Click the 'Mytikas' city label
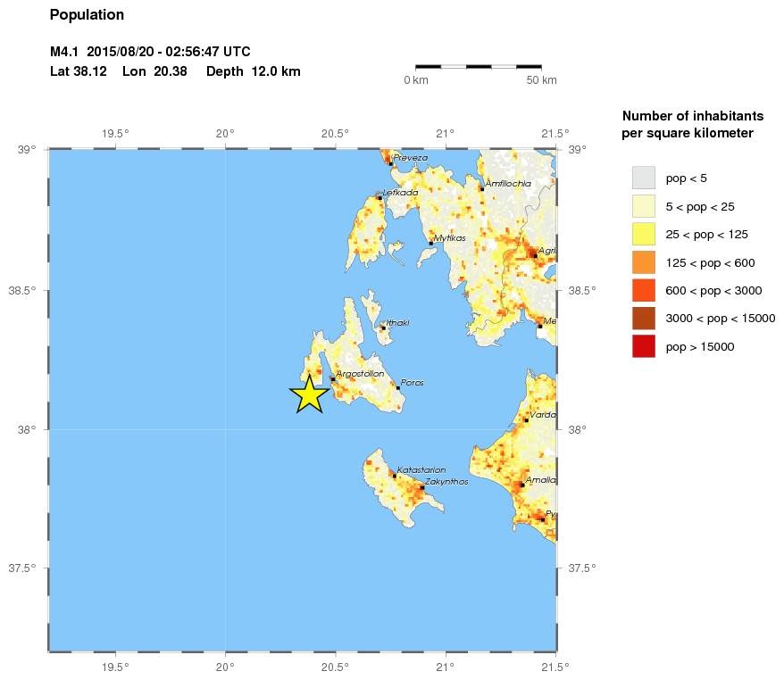 tap(449, 238)
